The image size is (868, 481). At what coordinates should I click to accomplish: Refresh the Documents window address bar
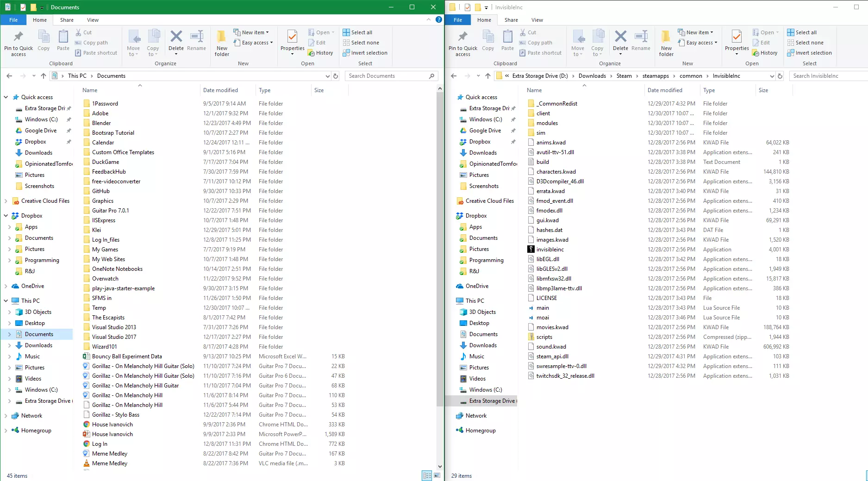(x=336, y=76)
